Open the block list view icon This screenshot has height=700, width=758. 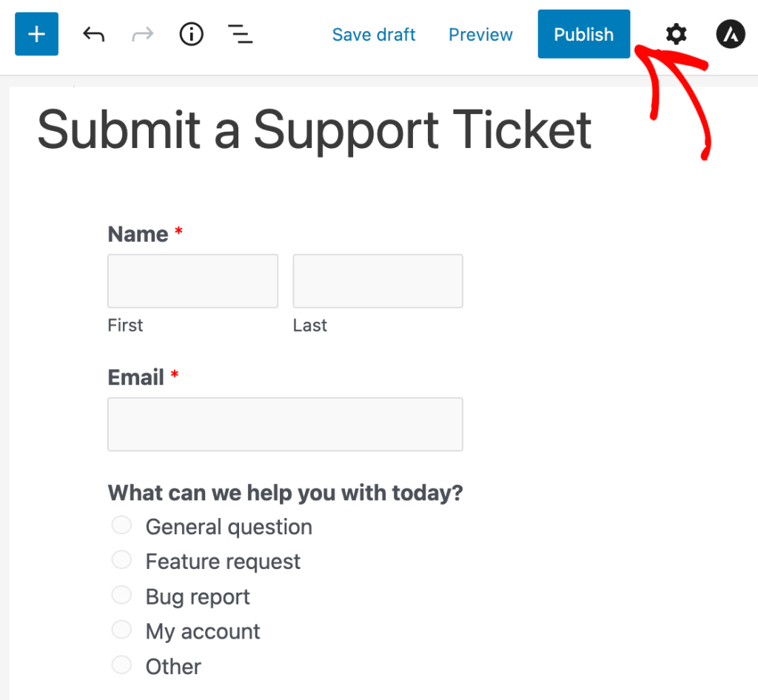[x=240, y=34]
